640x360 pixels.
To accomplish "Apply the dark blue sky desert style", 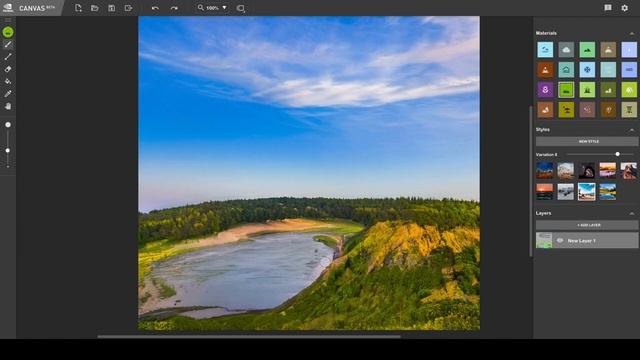I will [544, 171].
